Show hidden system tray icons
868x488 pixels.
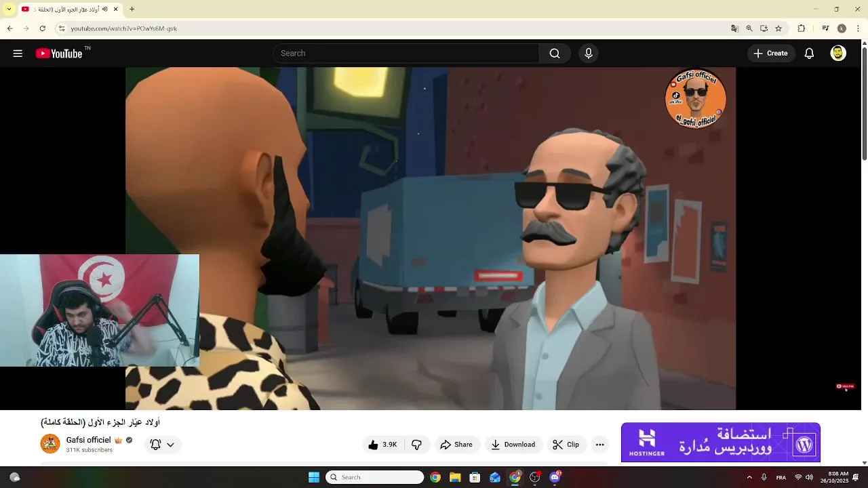coord(749,477)
